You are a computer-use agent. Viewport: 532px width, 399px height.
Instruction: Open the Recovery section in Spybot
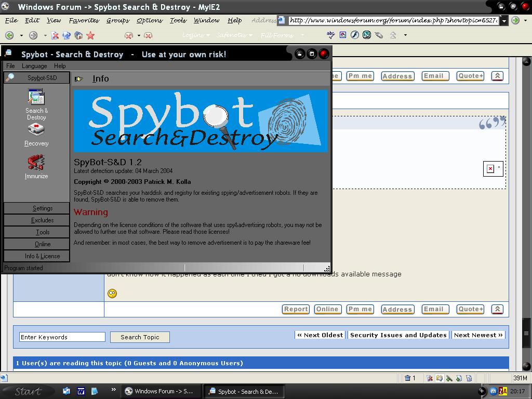point(36,135)
